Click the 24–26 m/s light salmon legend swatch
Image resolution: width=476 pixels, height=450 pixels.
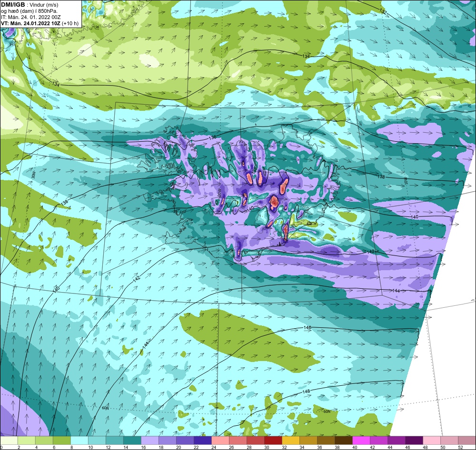pyautogui.click(x=220, y=440)
